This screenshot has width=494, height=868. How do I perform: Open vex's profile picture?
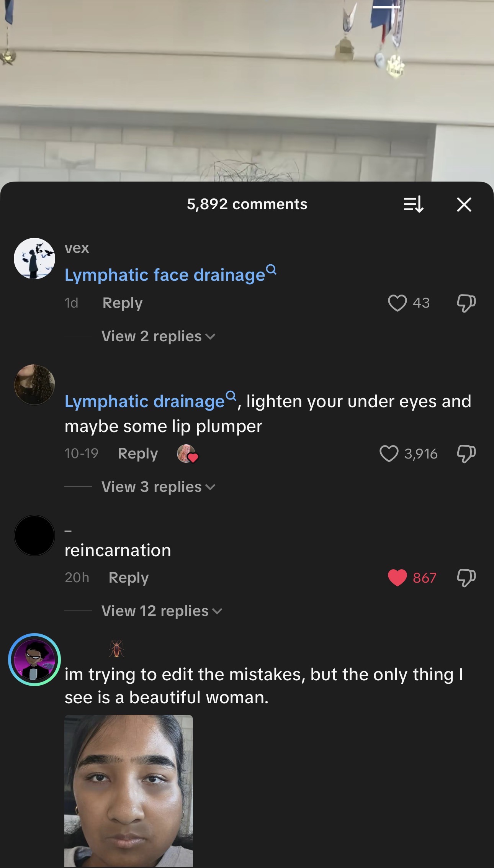pos(34,259)
